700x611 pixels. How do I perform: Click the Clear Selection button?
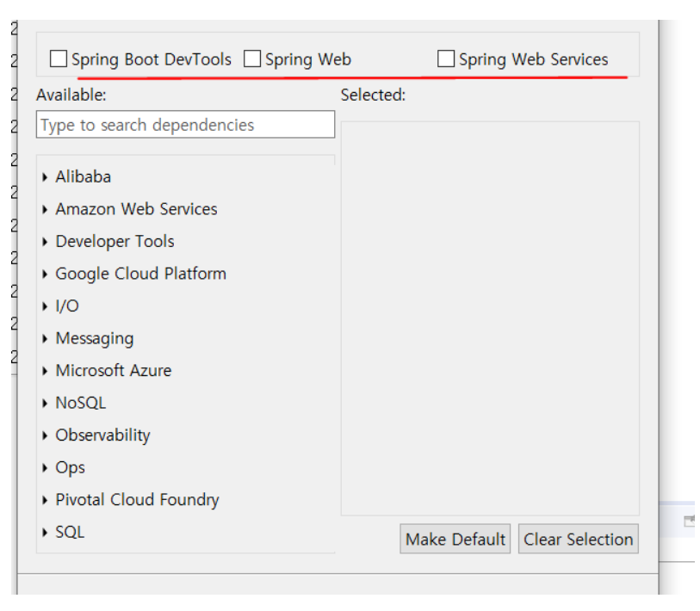578,539
